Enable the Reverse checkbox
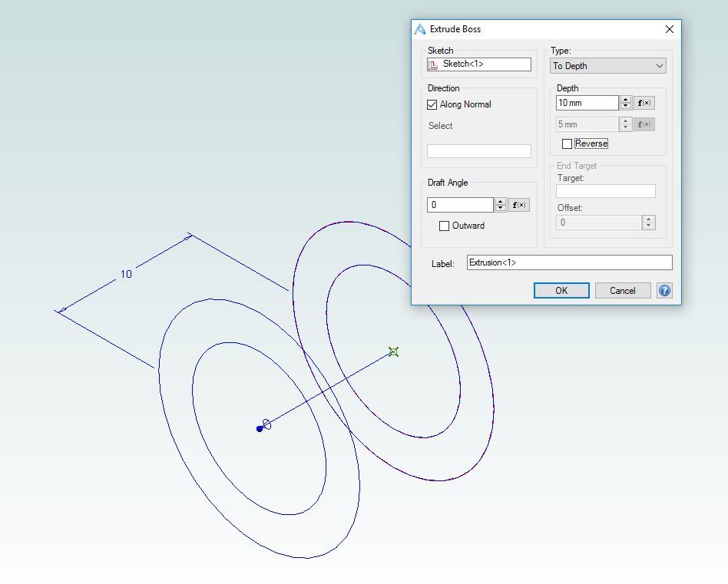The width and height of the screenshot is (728, 584). (567, 144)
